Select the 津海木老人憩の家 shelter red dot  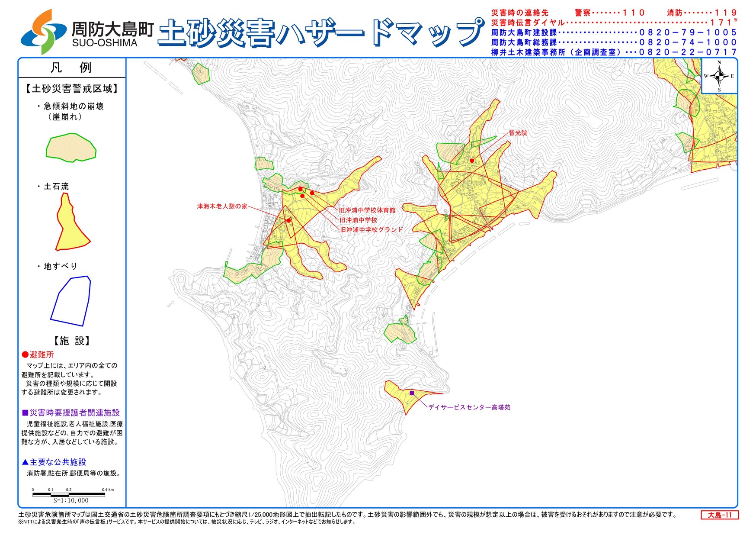288,220
